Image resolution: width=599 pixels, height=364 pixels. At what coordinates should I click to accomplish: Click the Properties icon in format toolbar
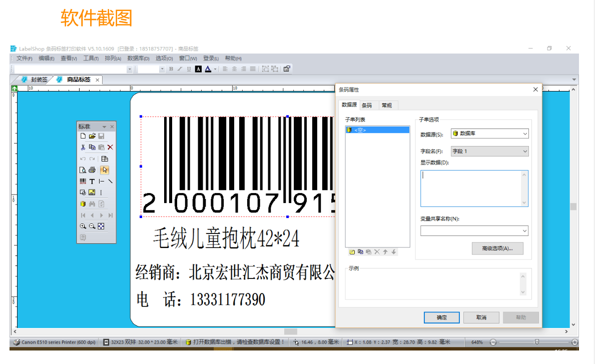[x=287, y=68]
